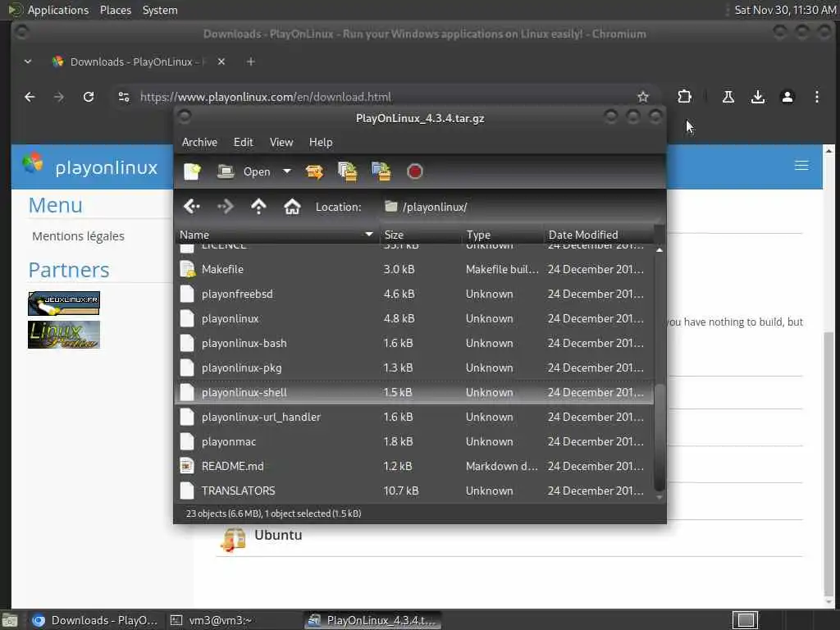Click the Add folder toolbar icon
The image size is (840, 630).
(x=381, y=171)
